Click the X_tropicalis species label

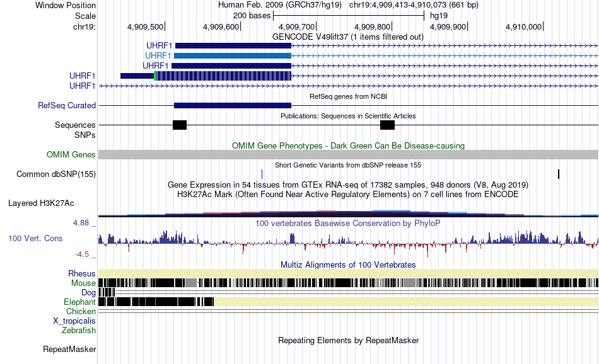click(74, 321)
